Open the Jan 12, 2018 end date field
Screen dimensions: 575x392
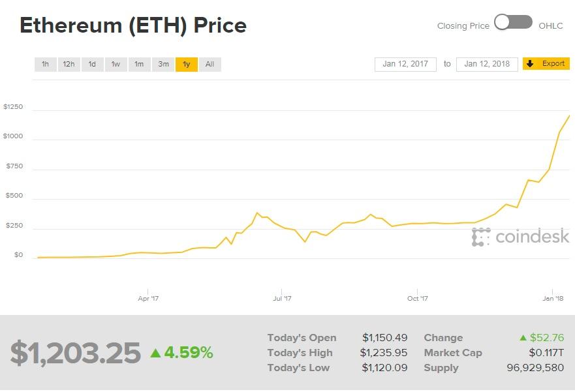point(486,64)
